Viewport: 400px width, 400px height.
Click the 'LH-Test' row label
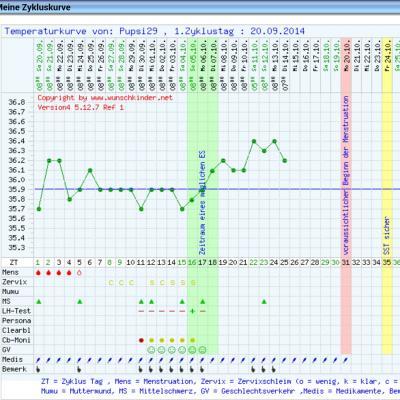(x=16, y=311)
